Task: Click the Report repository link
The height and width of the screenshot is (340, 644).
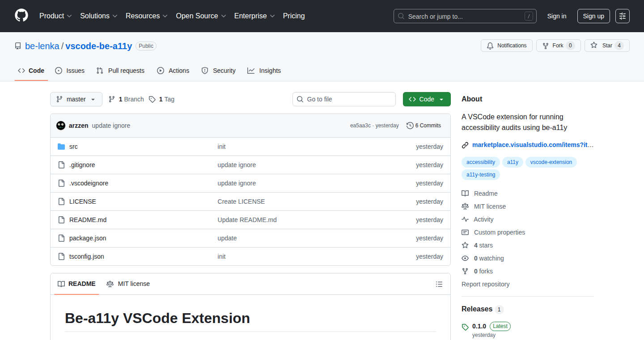Action: 485,284
